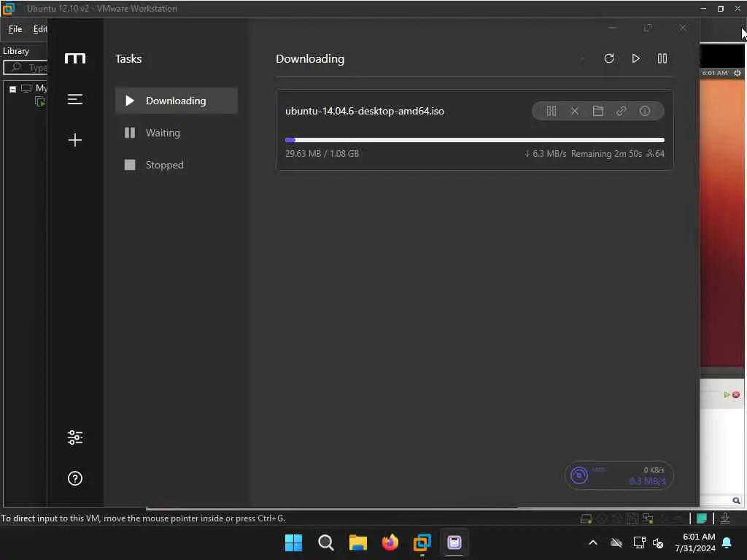747x560 pixels.
Task: Open Windows notification bell
Action: 727,542
